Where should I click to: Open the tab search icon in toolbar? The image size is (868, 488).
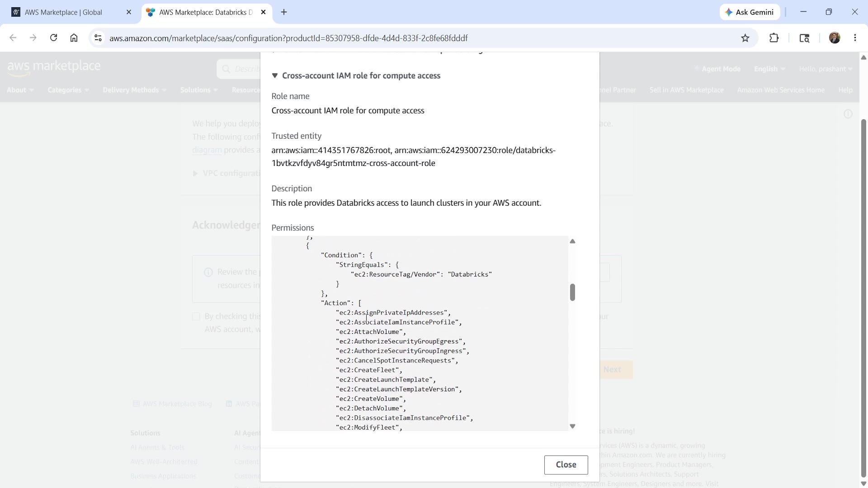804,38
